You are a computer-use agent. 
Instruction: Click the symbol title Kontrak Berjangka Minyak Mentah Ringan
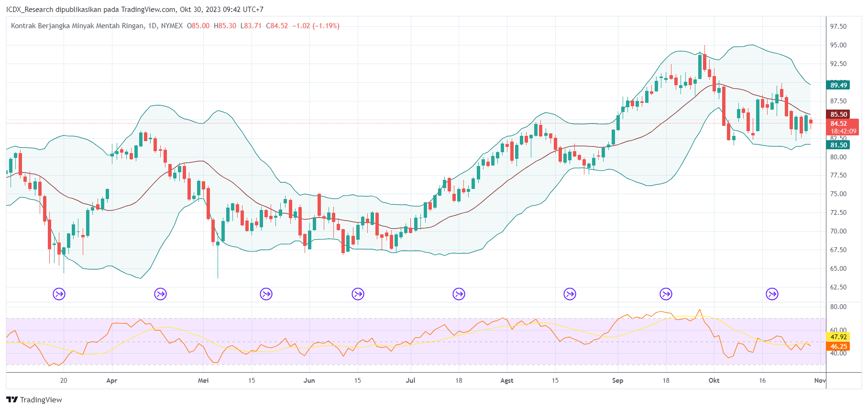(77, 26)
